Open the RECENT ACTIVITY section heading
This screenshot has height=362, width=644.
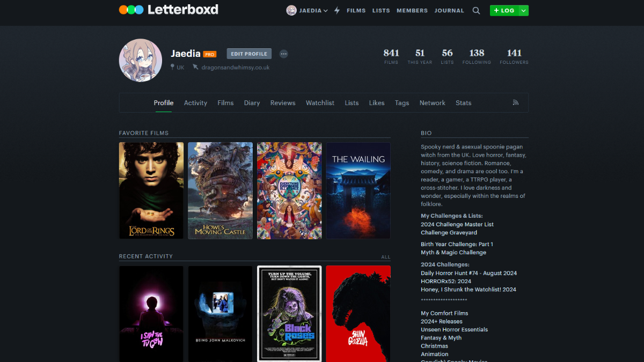click(x=146, y=256)
